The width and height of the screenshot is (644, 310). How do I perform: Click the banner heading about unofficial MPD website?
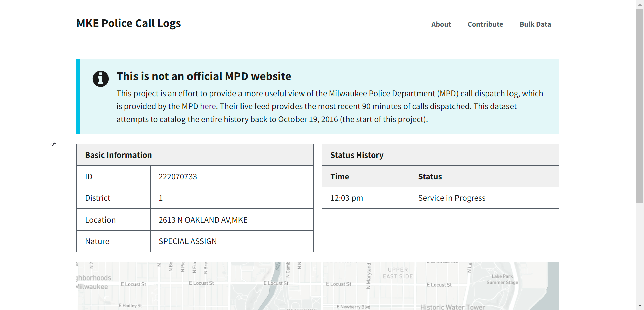point(204,76)
